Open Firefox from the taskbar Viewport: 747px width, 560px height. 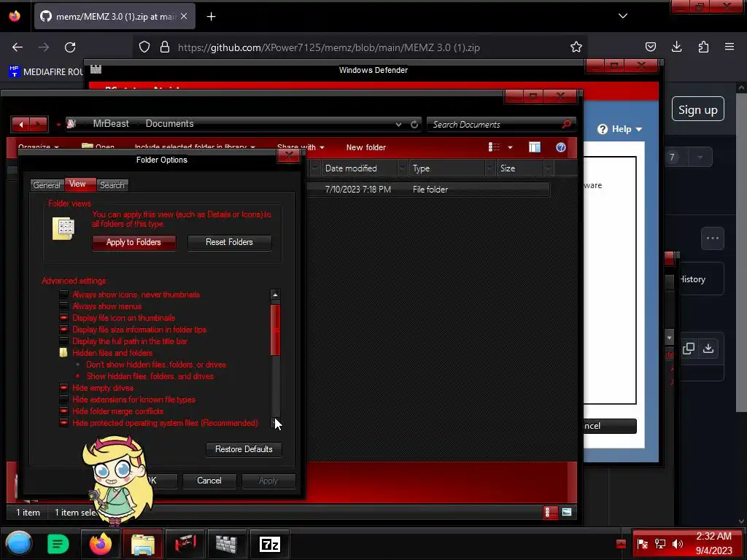tap(101, 544)
